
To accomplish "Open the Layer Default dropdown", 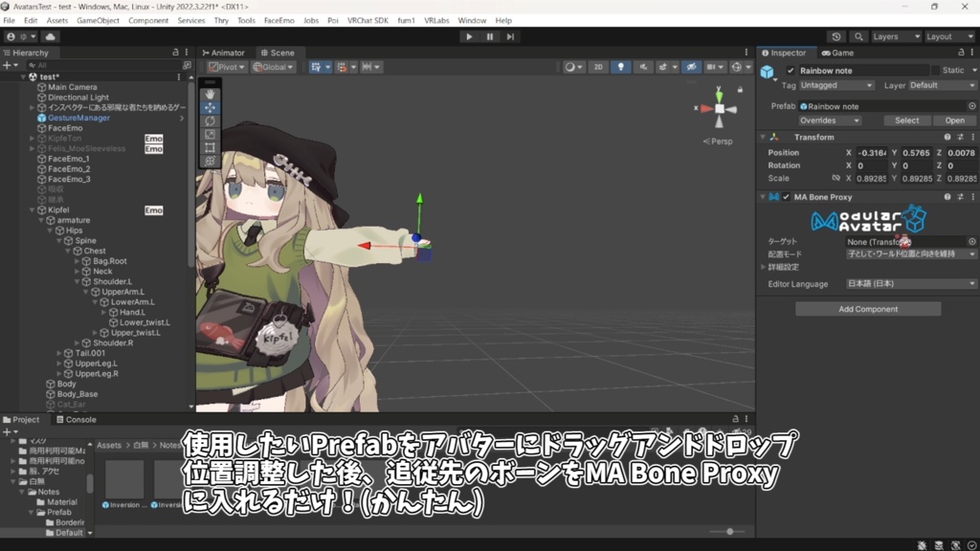I will (942, 85).
